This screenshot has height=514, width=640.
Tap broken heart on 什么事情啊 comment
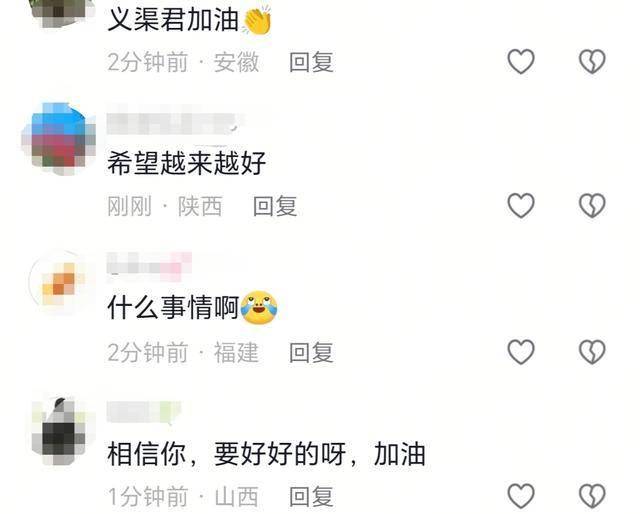click(592, 352)
